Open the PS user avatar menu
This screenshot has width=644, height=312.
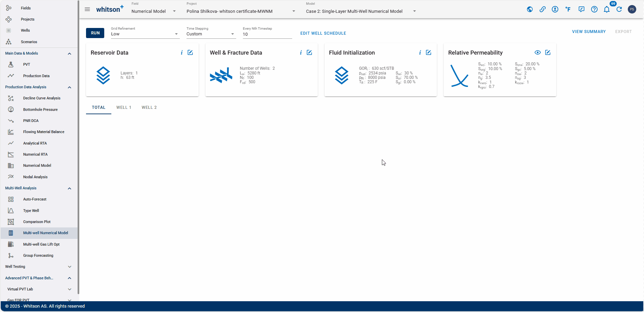[x=632, y=9]
